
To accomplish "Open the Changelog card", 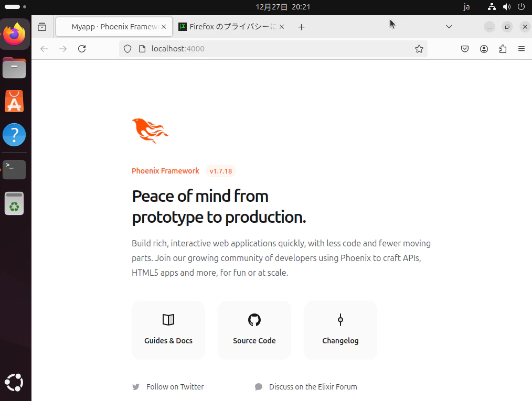I will pyautogui.click(x=341, y=330).
